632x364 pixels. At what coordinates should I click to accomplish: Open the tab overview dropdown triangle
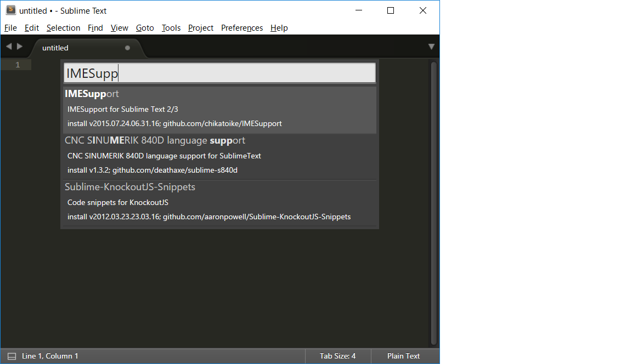(x=431, y=47)
